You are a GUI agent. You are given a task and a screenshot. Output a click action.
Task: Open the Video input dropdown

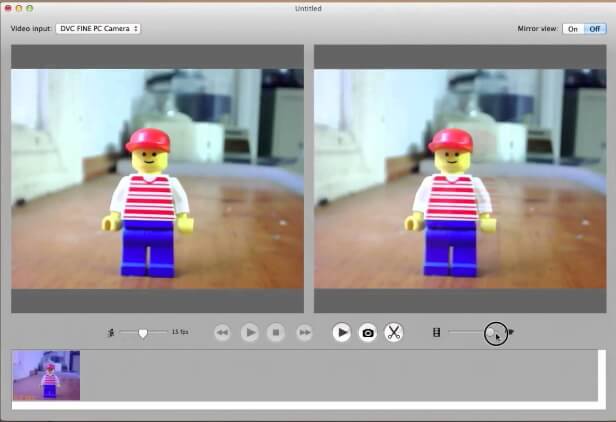(x=98, y=29)
